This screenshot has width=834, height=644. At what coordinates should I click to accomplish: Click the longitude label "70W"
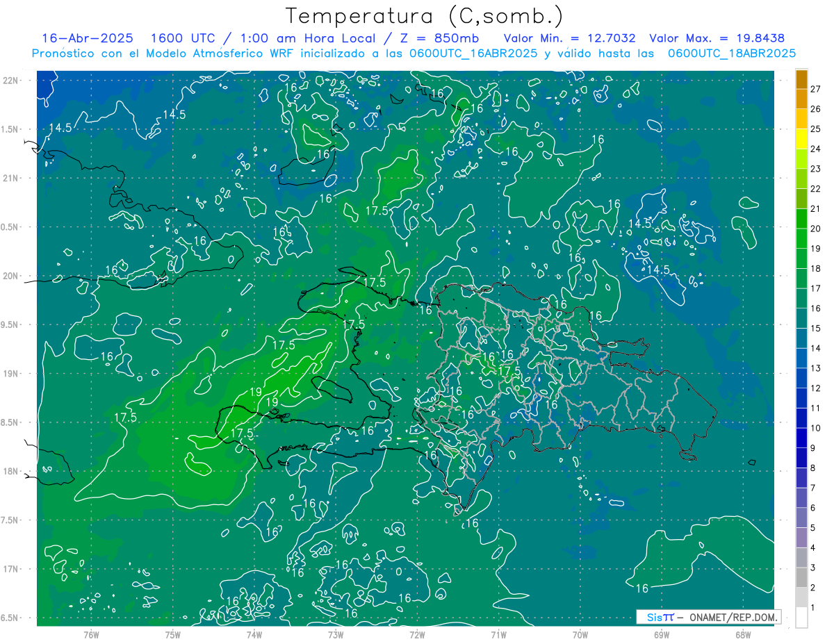click(x=580, y=635)
